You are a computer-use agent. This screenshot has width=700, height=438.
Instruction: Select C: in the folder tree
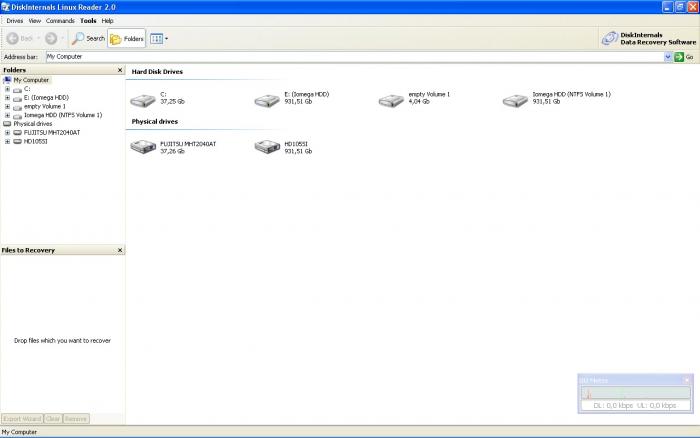[x=27, y=89]
